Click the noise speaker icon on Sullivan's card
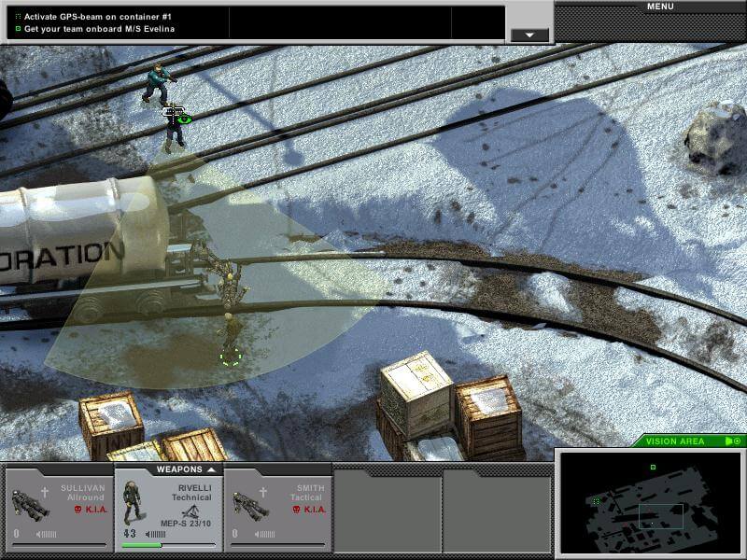Image resolution: width=747 pixels, height=560 pixels. [x=46, y=534]
